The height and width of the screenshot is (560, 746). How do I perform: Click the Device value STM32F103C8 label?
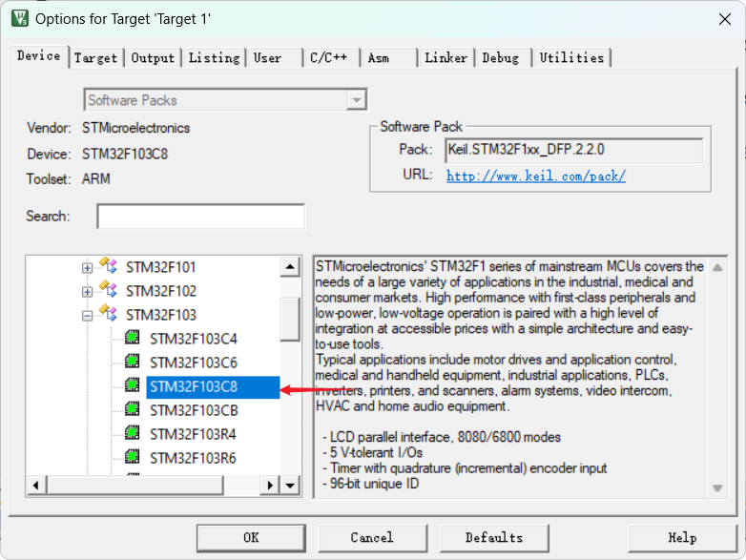coord(125,155)
